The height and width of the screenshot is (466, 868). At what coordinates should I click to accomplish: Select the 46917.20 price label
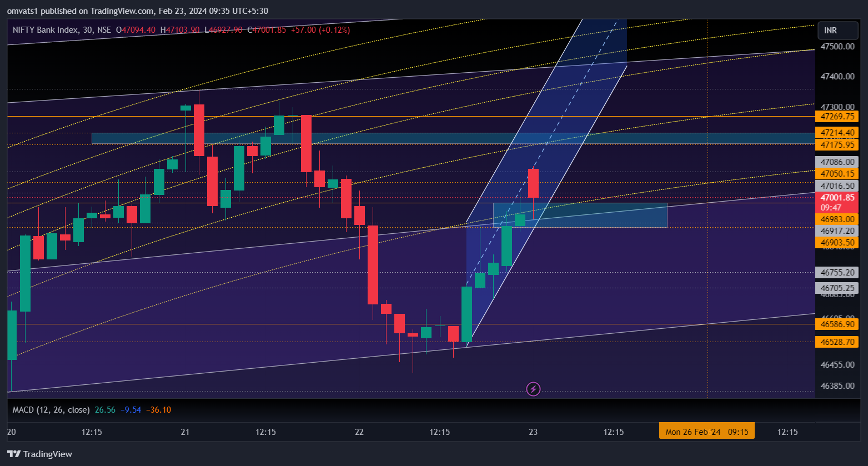[837, 231]
